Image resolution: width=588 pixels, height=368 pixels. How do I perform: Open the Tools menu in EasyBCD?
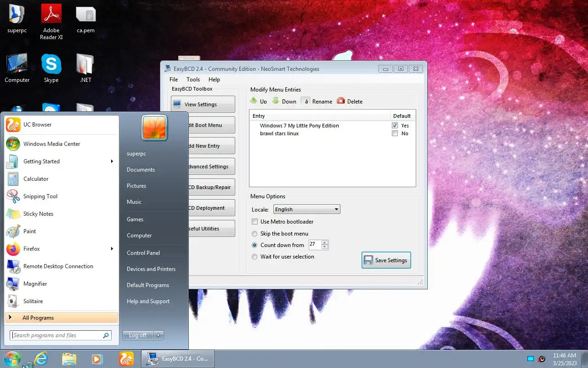click(193, 80)
